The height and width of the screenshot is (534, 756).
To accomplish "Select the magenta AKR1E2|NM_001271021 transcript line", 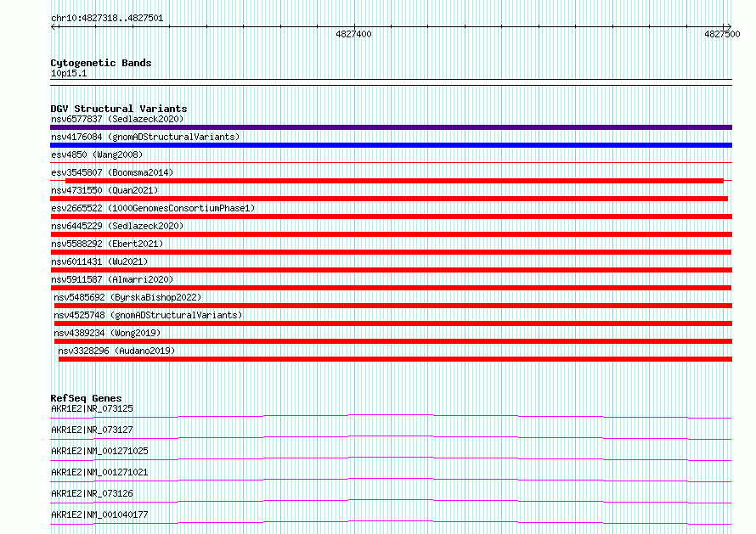I will coord(391,480).
